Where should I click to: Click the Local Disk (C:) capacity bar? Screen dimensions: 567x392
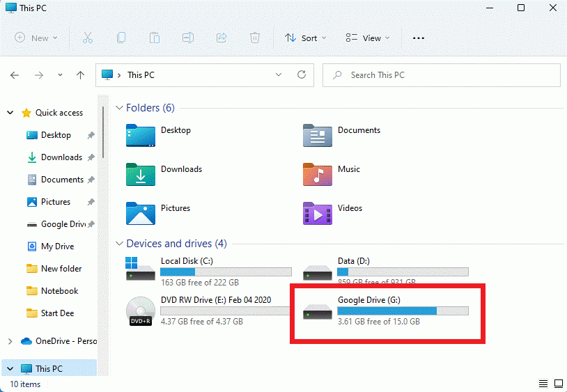(226, 272)
